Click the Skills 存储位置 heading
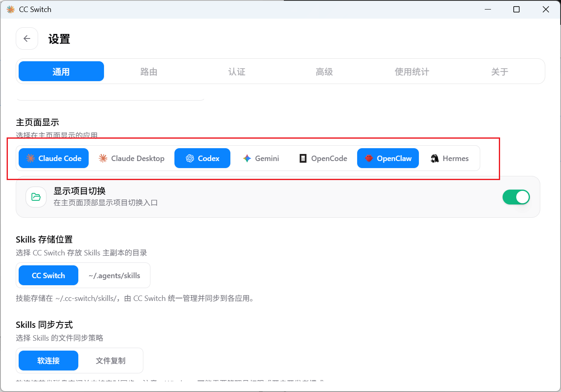This screenshot has height=392, width=561. tap(44, 239)
